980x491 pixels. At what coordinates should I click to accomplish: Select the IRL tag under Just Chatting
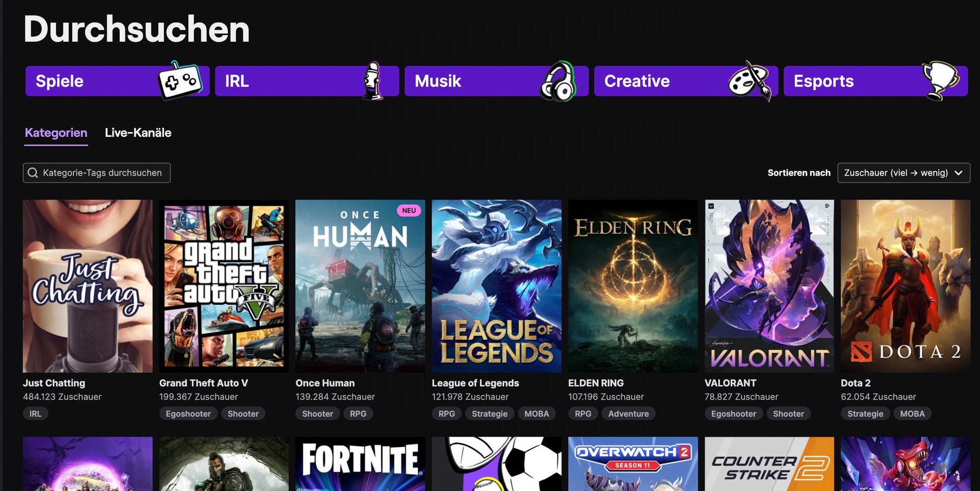[x=36, y=414]
